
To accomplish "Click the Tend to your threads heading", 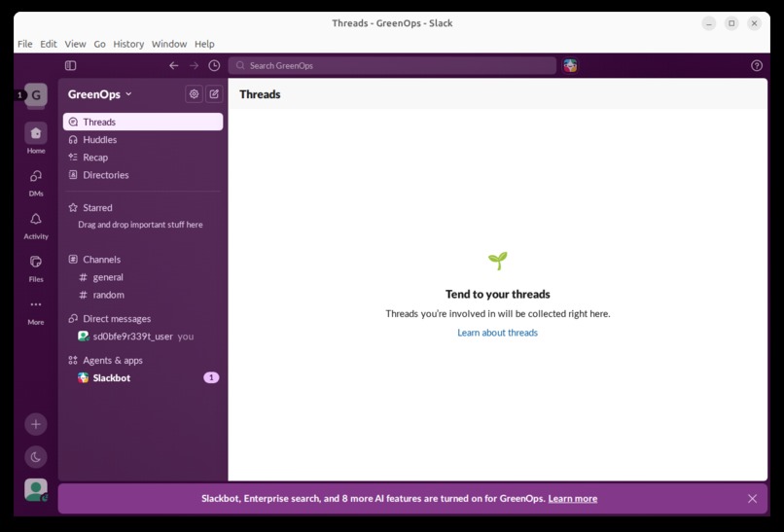I will (x=497, y=294).
